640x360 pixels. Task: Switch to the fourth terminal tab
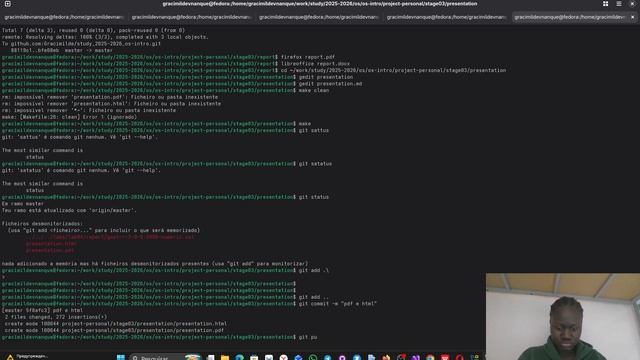(446, 17)
